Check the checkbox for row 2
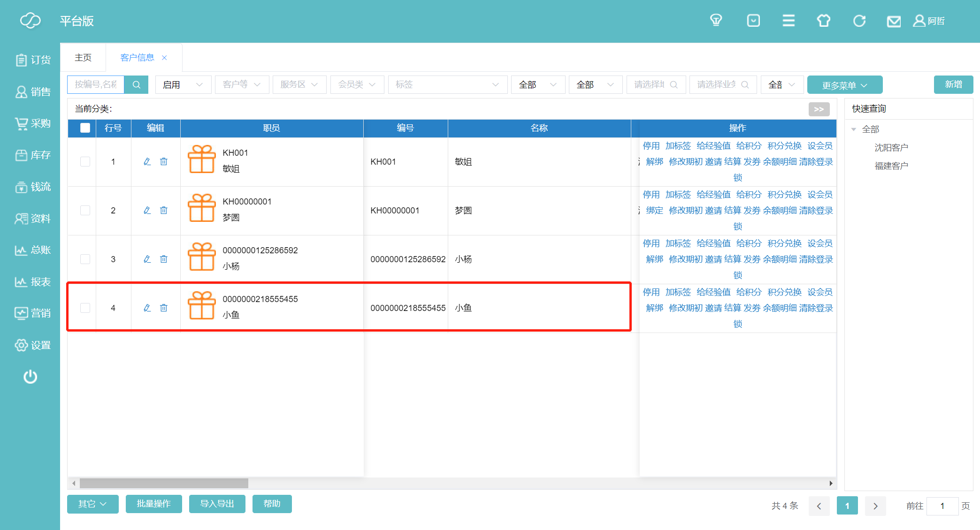The image size is (980, 530). coord(85,210)
